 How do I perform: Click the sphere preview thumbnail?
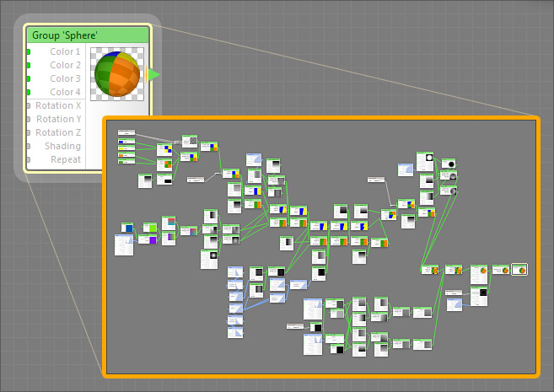pos(116,74)
